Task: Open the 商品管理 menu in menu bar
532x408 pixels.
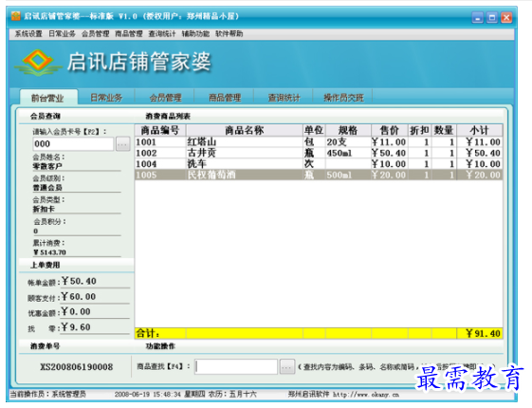Action: click(x=129, y=34)
